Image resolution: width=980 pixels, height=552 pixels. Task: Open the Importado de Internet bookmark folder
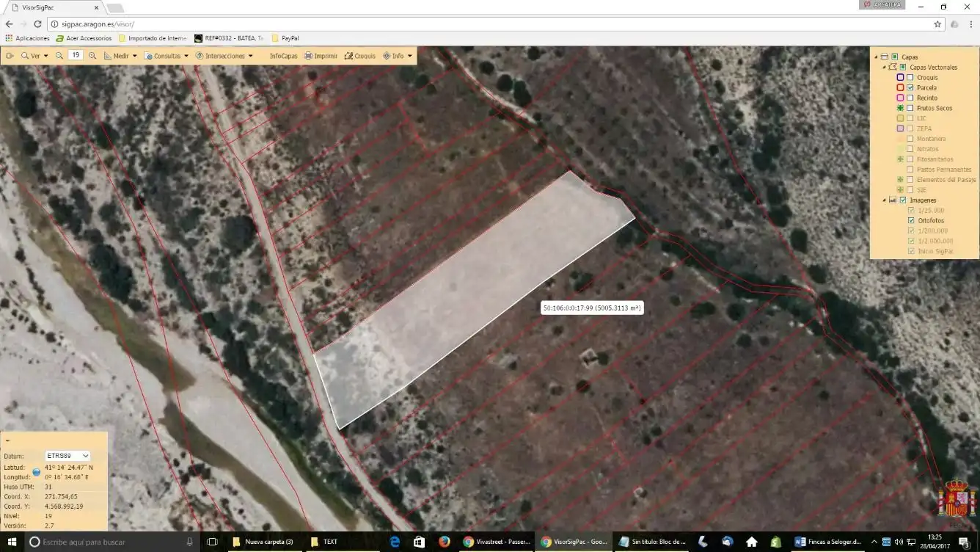pos(152,38)
